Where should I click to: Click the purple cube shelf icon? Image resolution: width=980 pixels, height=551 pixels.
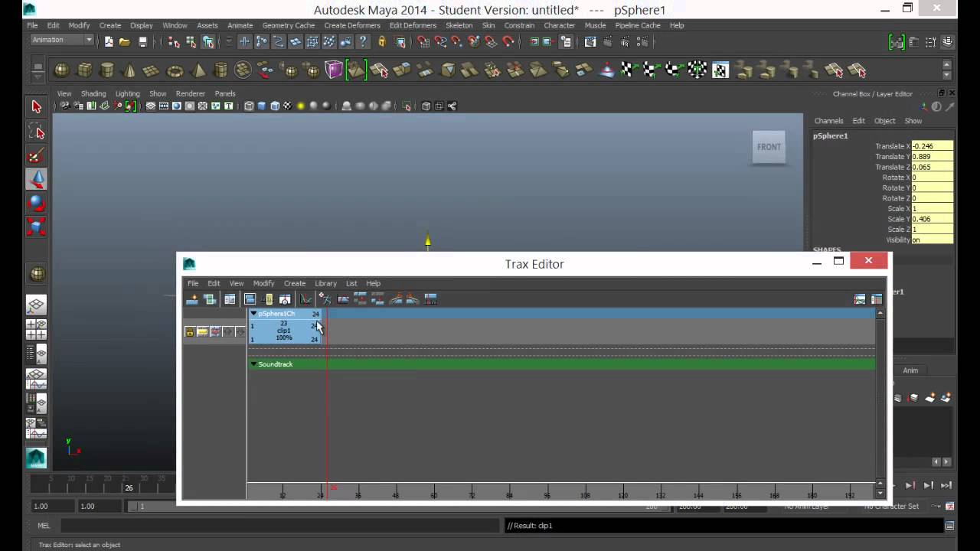point(334,70)
